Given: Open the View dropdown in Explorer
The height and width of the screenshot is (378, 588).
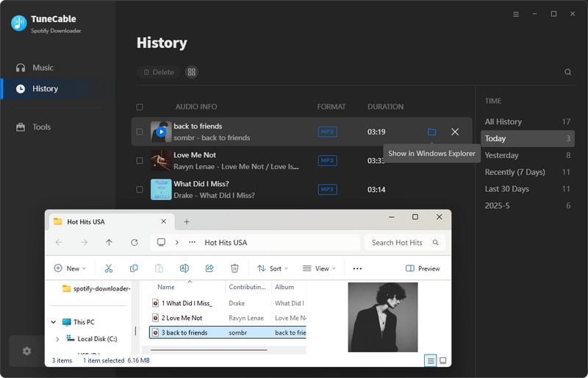Looking at the screenshot, I should (319, 268).
